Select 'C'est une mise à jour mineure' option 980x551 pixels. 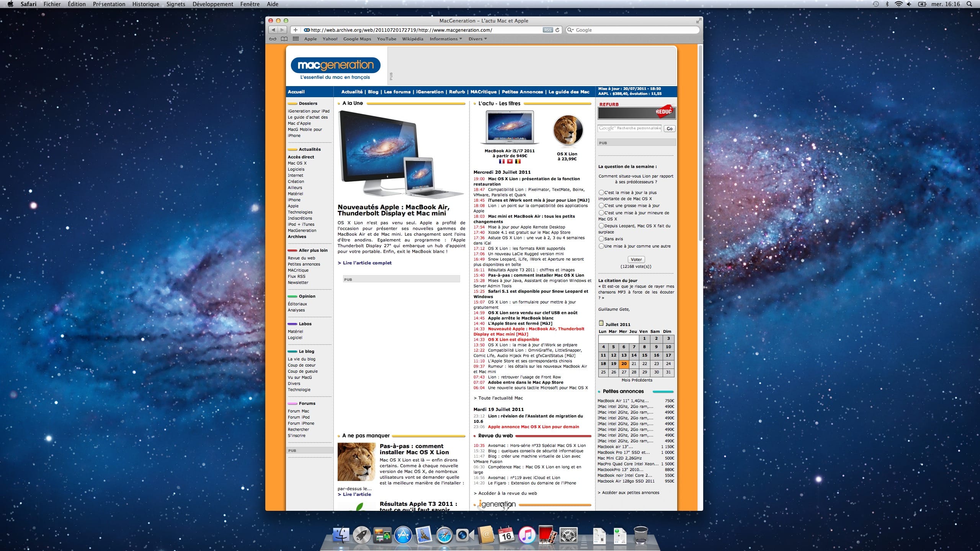[601, 213]
